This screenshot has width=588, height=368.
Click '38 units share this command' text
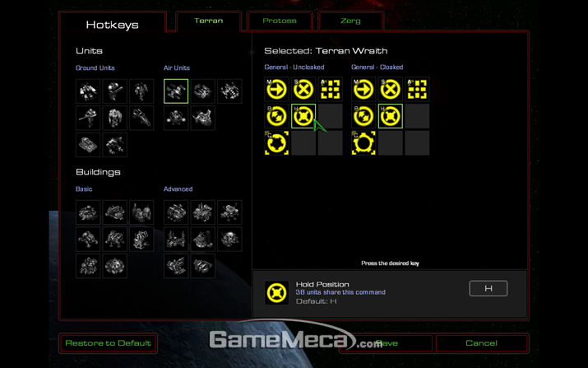point(340,292)
